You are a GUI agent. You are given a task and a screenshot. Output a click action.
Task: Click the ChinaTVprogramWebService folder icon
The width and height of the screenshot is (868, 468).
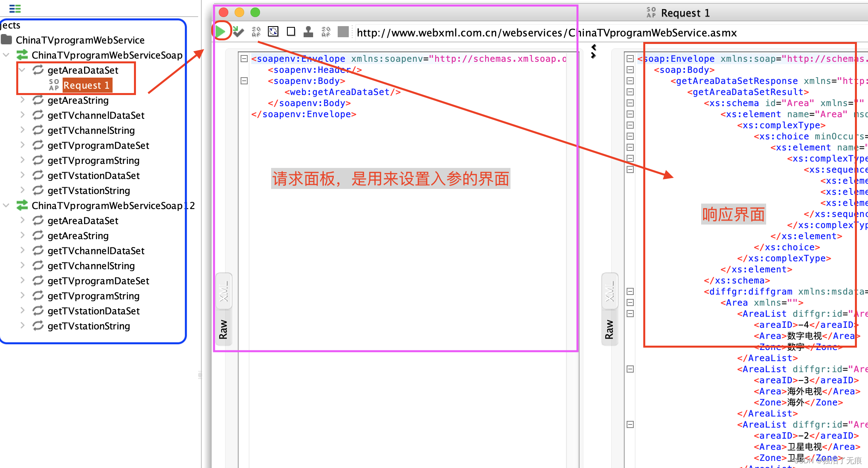pyautogui.click(x=6, y=40)
